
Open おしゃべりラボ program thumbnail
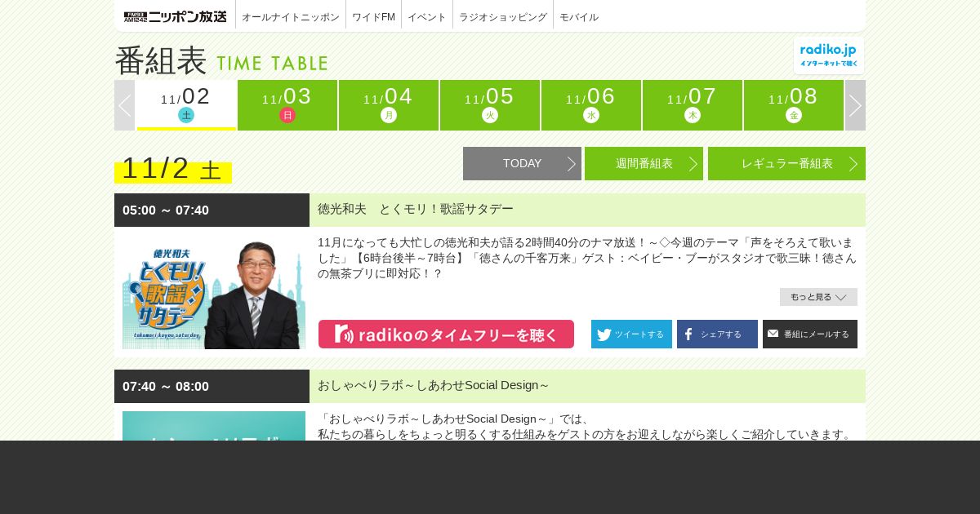click(x=214, y=426)
